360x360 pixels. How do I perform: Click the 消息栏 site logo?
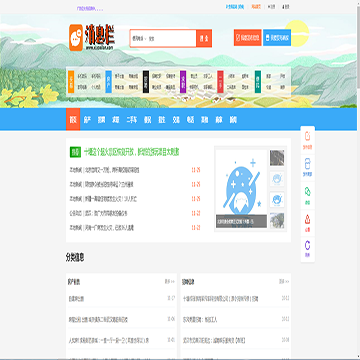[92, 37]
